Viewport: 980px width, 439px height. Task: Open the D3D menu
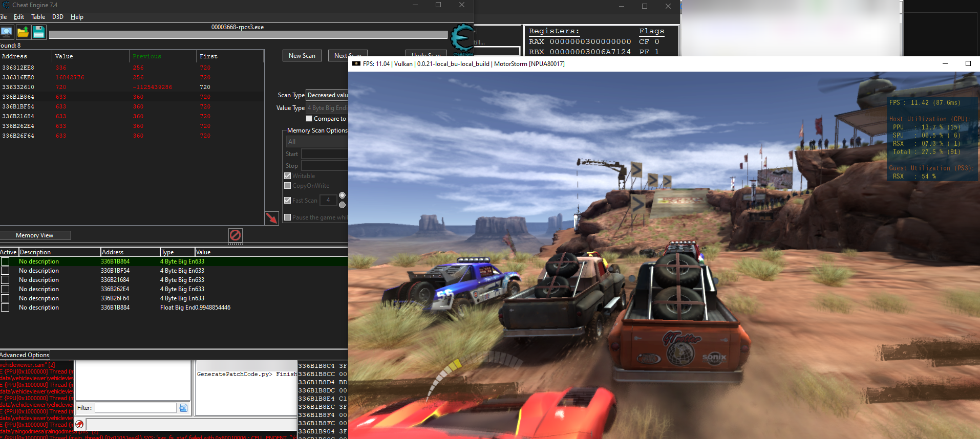[x=58, y=17]
